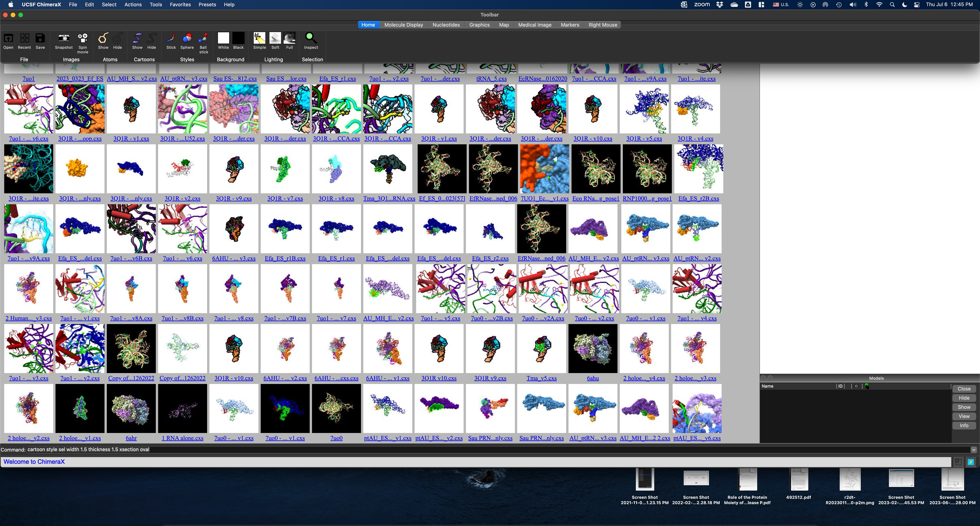Open the Presets menu

click(x=207, y=5)
